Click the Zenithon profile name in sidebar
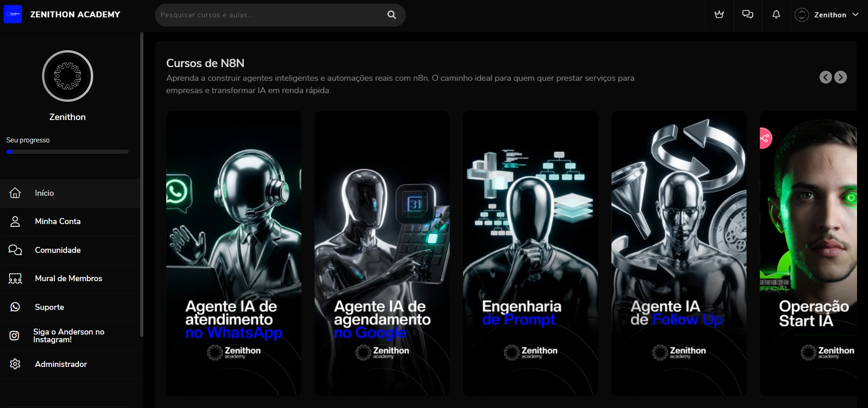Image resolution: width=868 pixels, height=408 pixels. point(68,117)
